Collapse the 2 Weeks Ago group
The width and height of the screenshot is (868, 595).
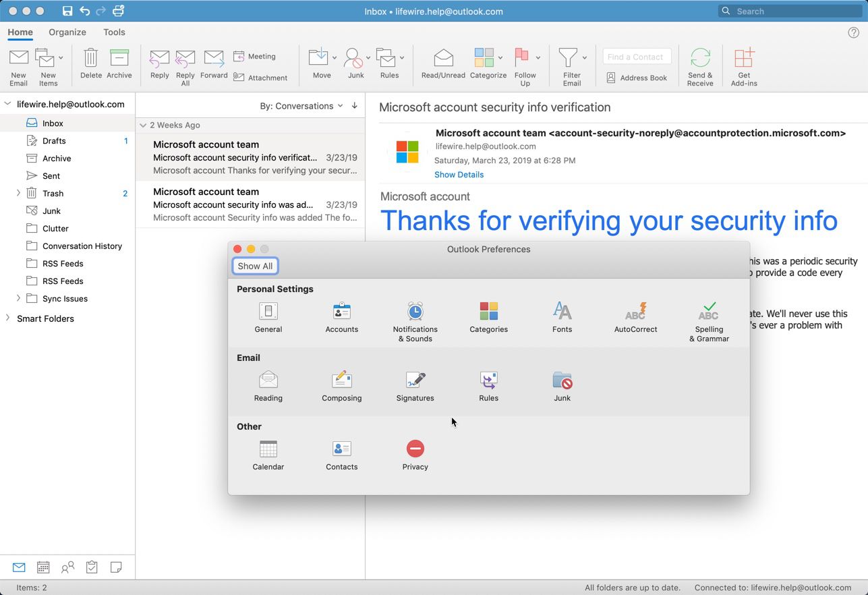[x=143, y=125]
